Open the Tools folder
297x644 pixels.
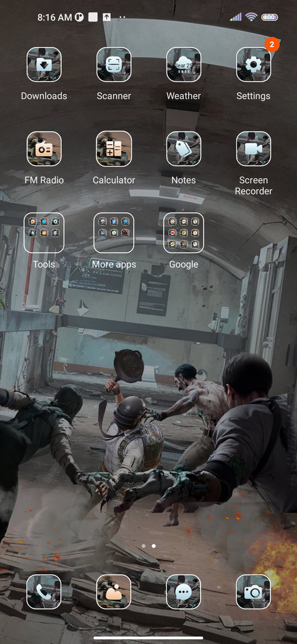(x=44, y=232)
